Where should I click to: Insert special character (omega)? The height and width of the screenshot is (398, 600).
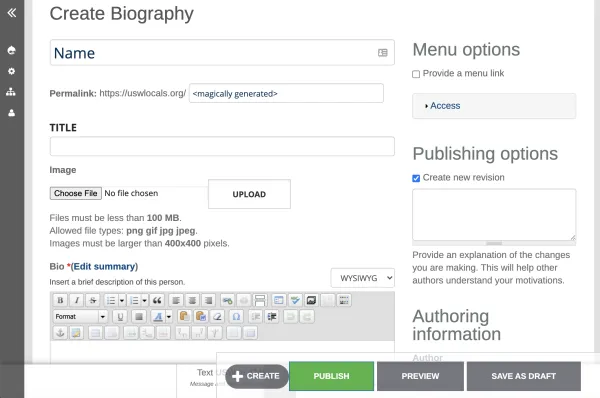pos(236,316)
